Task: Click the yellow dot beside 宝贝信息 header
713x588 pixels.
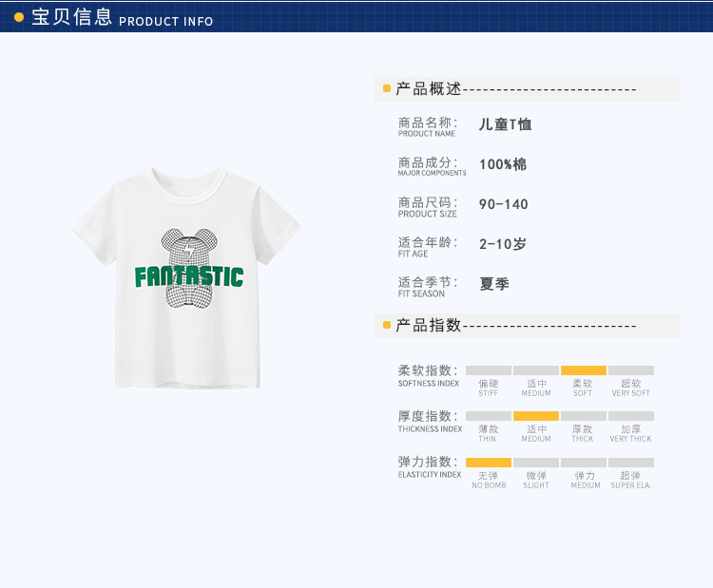Action: [19, 17]
